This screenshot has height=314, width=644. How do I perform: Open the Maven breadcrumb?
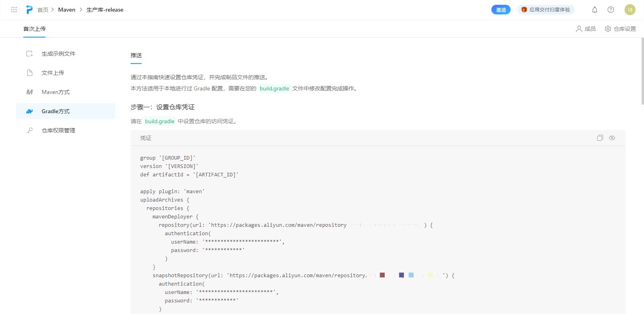(66, 10)
